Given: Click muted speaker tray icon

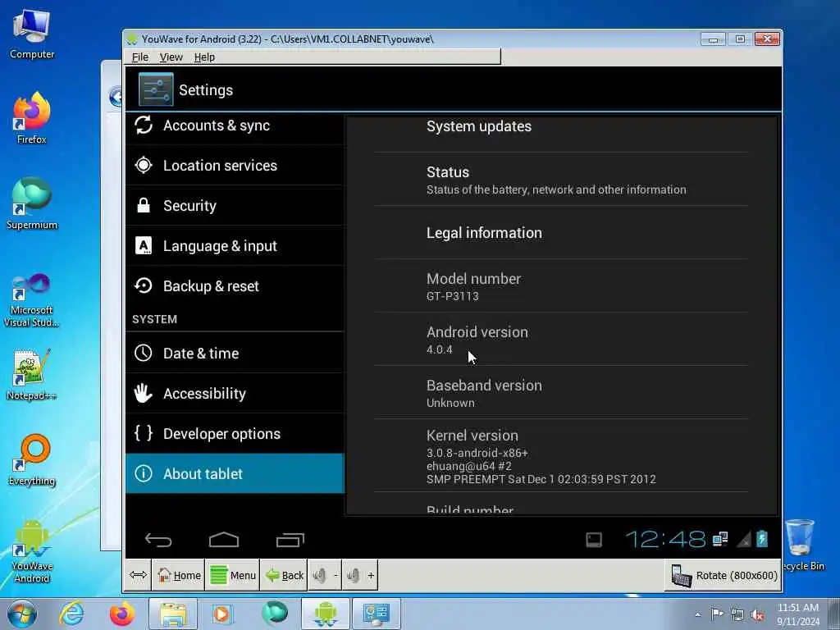Looking at the screenshot, I should click(757, 615).
